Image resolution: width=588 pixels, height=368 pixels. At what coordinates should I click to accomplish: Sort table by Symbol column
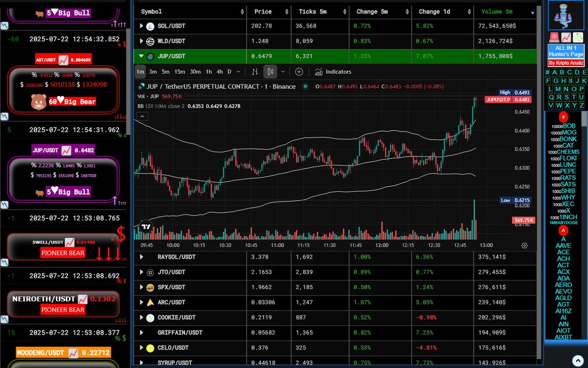click(190, 11)
